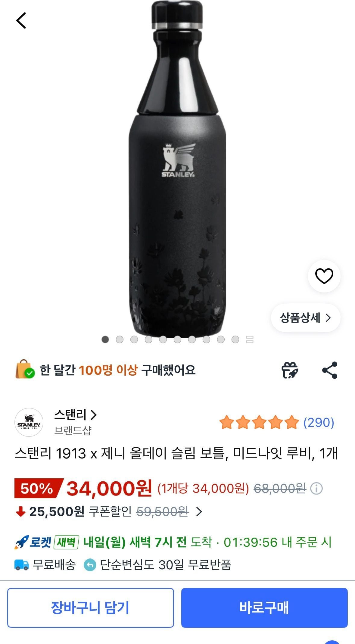Expand coupon discount details chevron

click(199, 511)
